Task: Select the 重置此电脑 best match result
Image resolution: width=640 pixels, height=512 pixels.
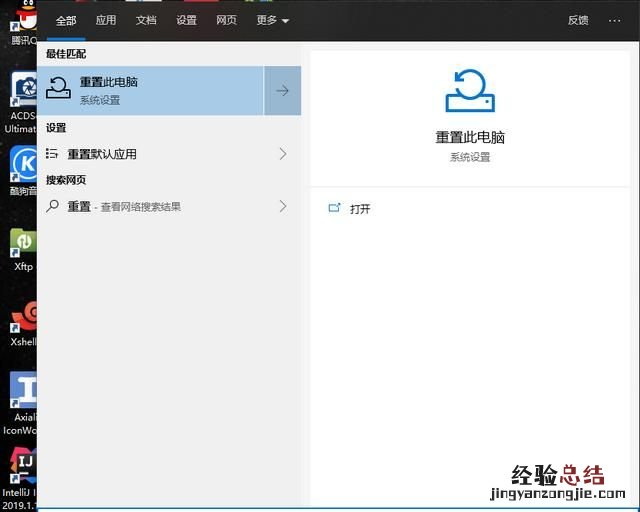Action: 150,91
